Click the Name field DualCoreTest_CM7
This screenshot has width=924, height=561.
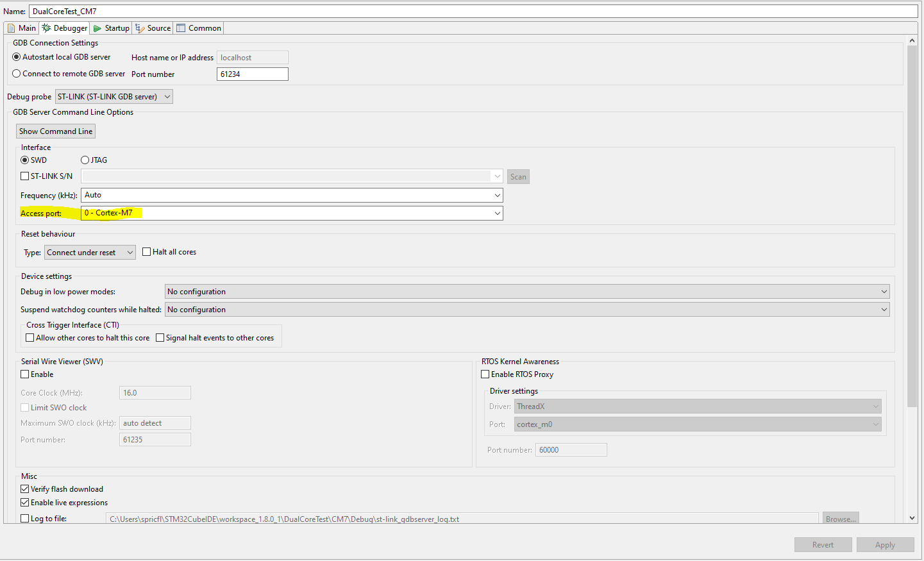pos(473,11)
